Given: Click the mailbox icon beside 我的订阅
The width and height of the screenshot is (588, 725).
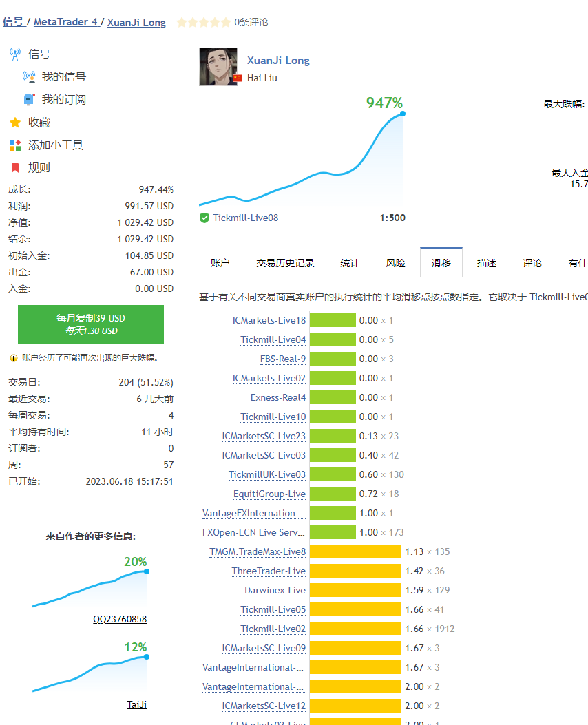Looking at the screenshot, I should point(29,99).
